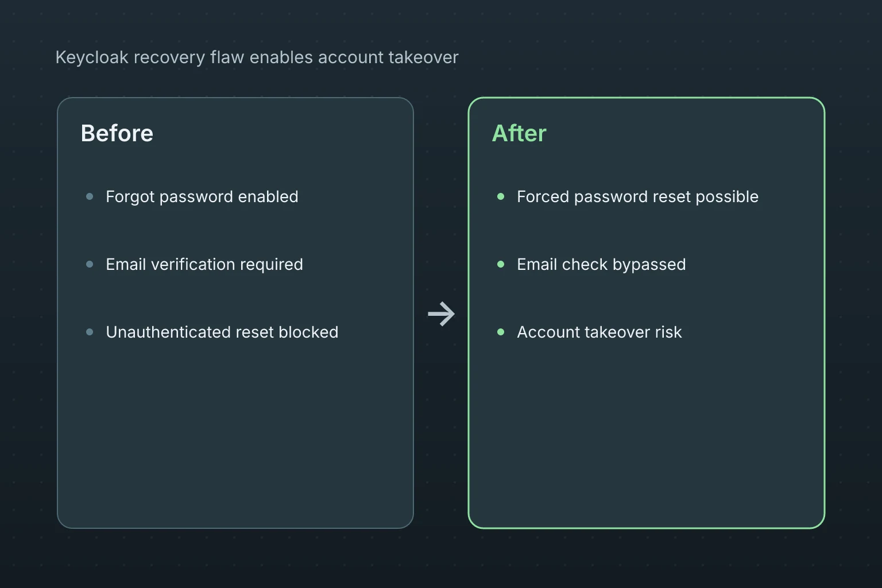Click the Forgot password enabled item

(202, 196)
